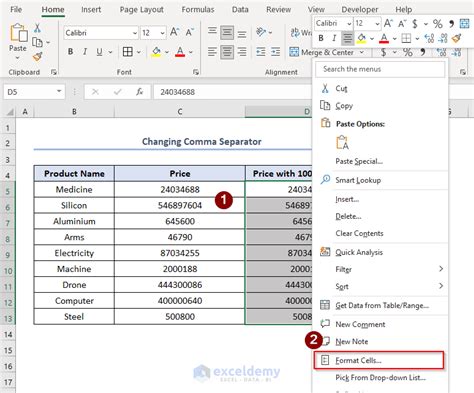474x393 pixels.
Task: Click the Top Align icon
Action: [212, 32]
